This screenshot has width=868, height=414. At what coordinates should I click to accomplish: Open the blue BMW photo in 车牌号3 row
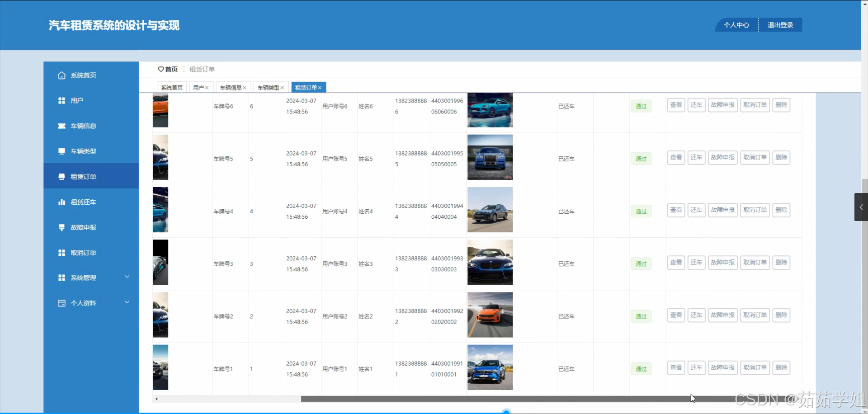point(490,262)
